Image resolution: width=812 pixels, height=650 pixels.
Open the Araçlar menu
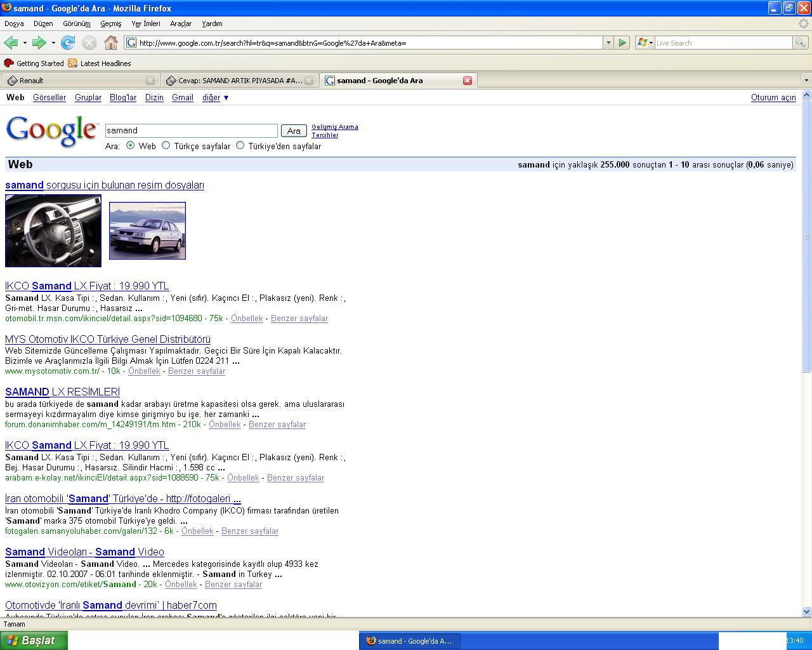181,23
